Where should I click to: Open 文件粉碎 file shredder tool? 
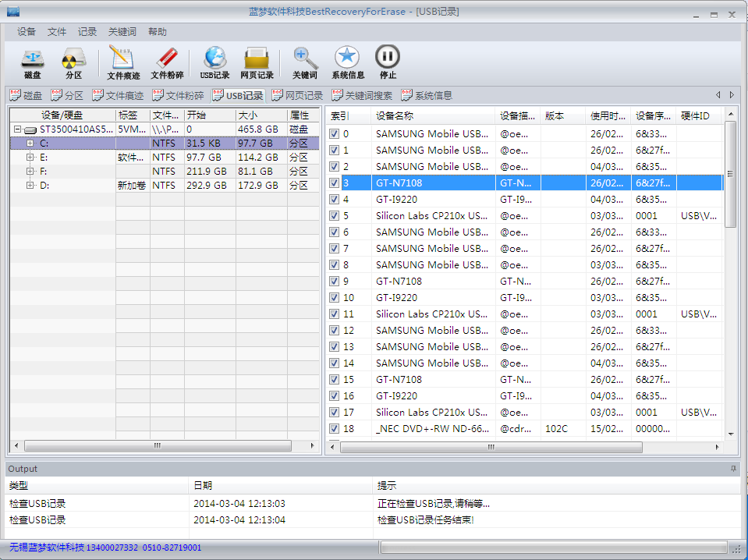tap(167, 63)
